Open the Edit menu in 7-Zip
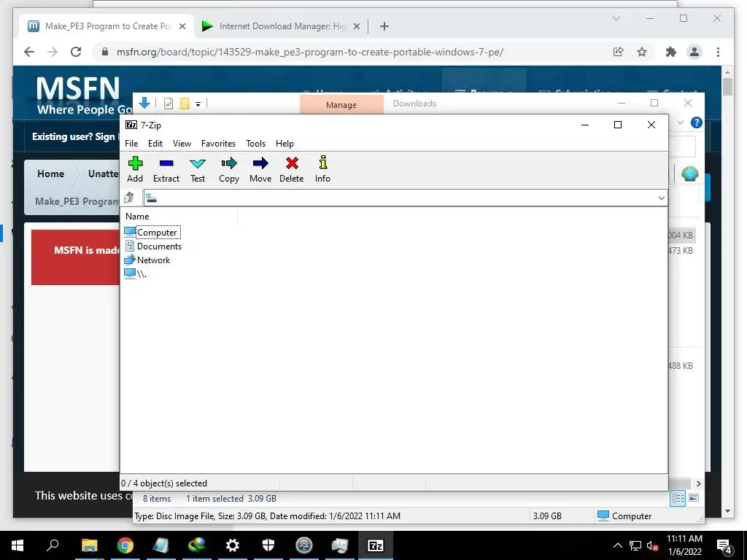 (x=155, y=144)
